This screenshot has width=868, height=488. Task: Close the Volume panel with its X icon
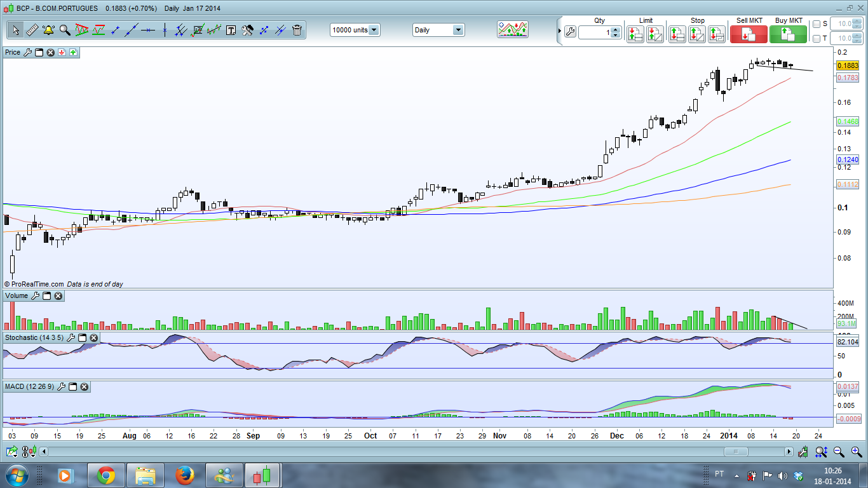58,296
